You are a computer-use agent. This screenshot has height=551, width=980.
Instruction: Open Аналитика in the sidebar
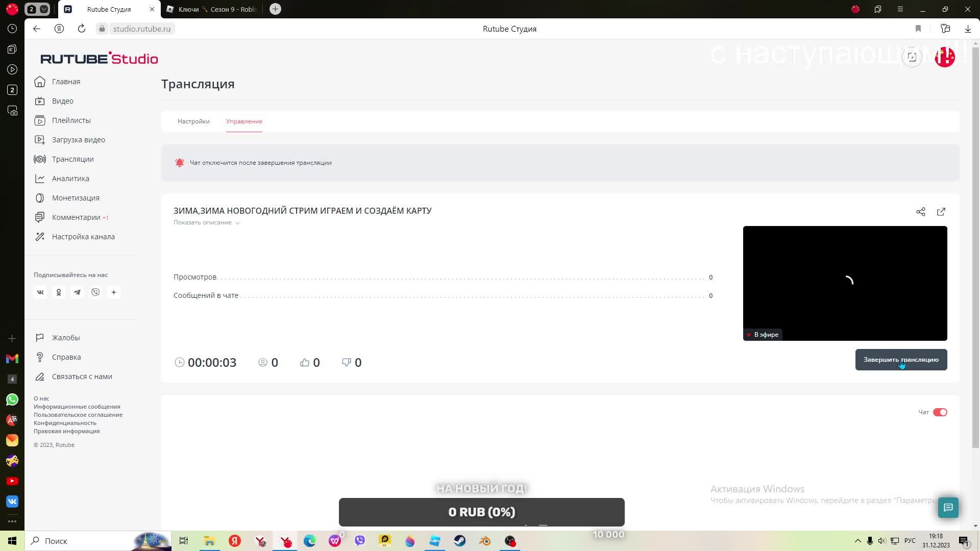tap(70, 179)
